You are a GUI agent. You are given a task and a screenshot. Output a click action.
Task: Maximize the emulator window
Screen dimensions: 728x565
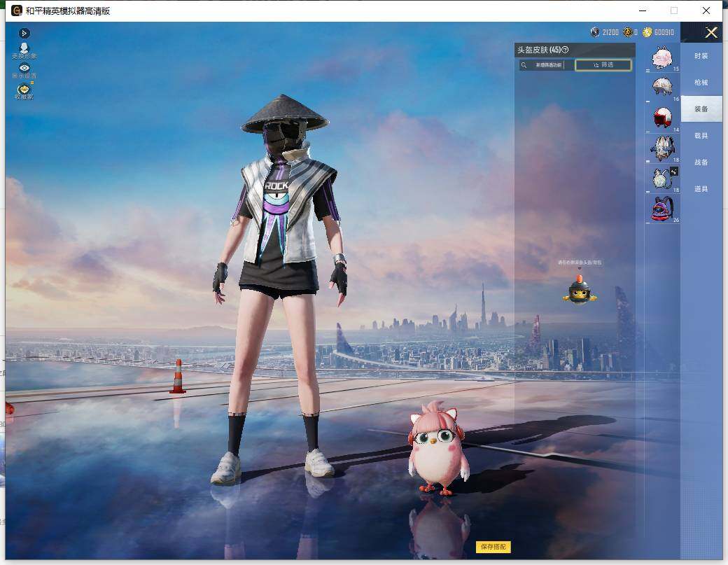click(674, 11)
